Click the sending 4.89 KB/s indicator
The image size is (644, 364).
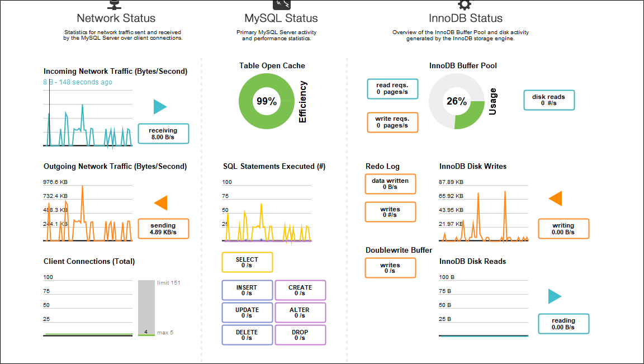pyautogui.click(x=163, y=229)
